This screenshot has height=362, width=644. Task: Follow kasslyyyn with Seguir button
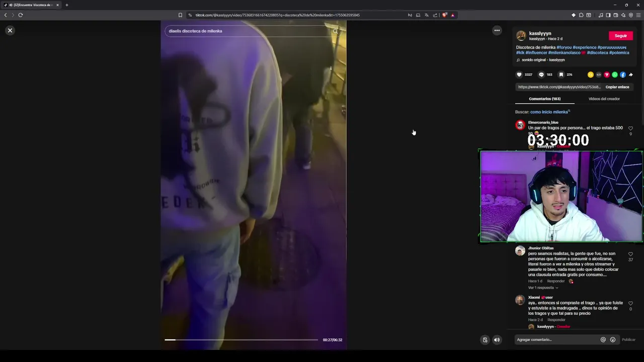[x=621, y=36]
